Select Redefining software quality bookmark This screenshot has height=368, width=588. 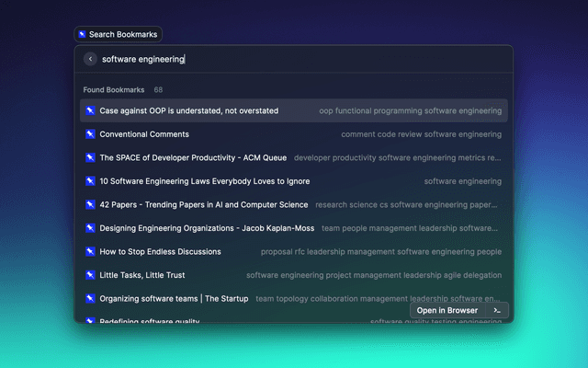click(149, 320)
